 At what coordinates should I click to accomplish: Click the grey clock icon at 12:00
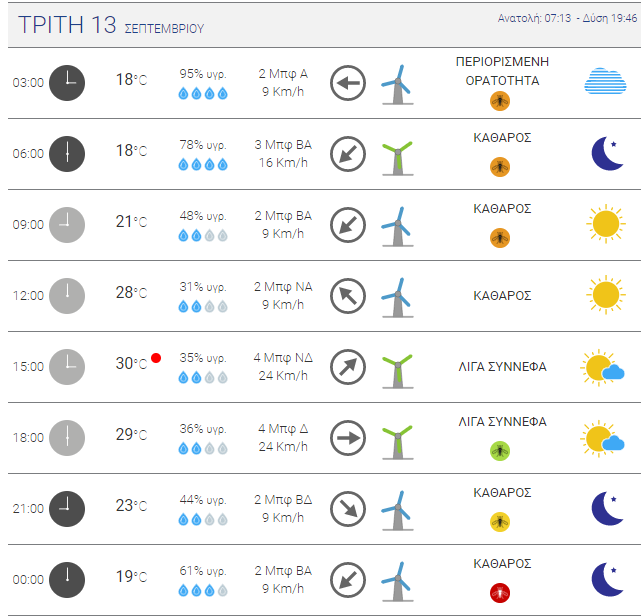(67, 296)
